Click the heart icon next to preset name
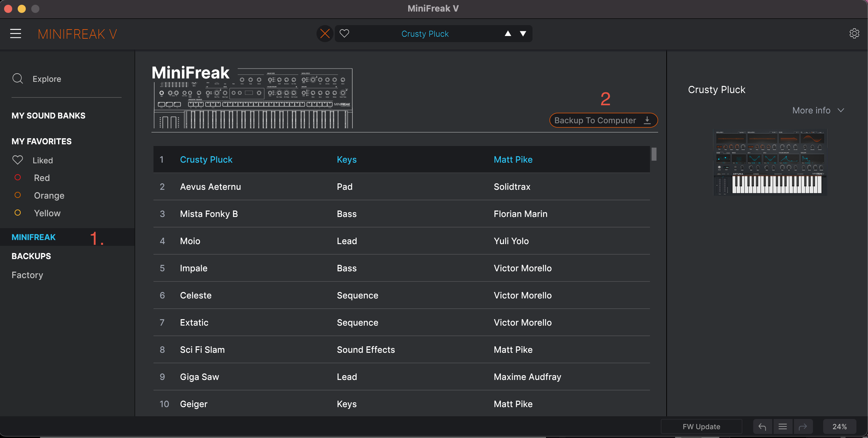The height and width of the screenshot is (438, 868). pos(345,34)
